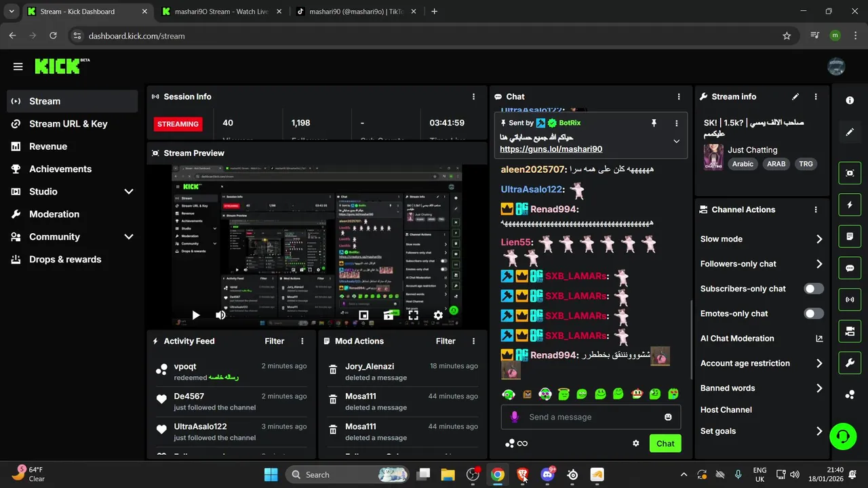
Task: Click the wrench channel actions icon in the right rail
Action: [850, 363]
